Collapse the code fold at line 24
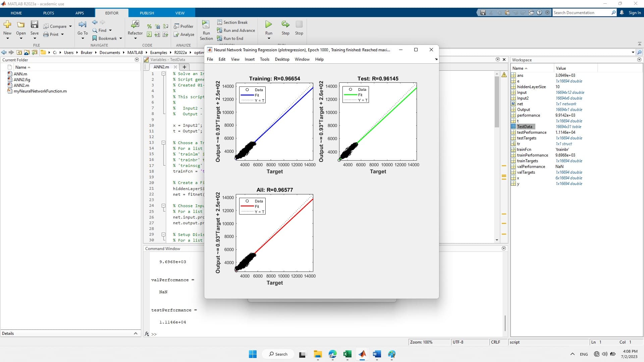 coord(164,205)
